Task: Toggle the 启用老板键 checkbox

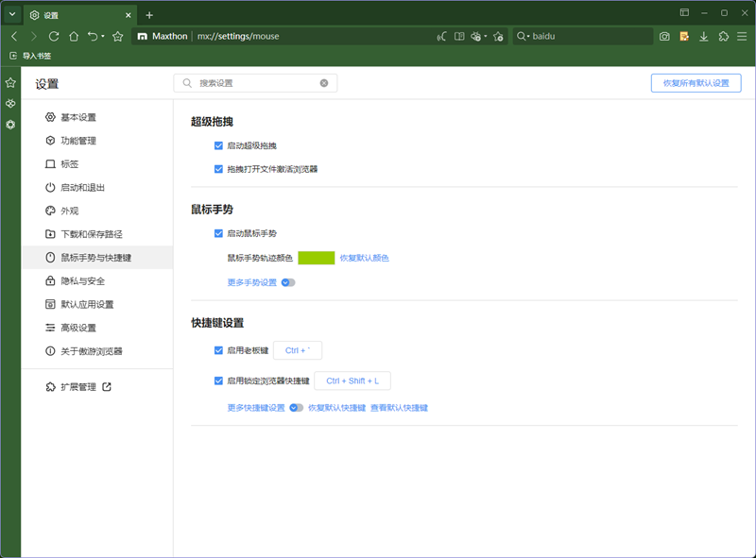Action: 218,350
